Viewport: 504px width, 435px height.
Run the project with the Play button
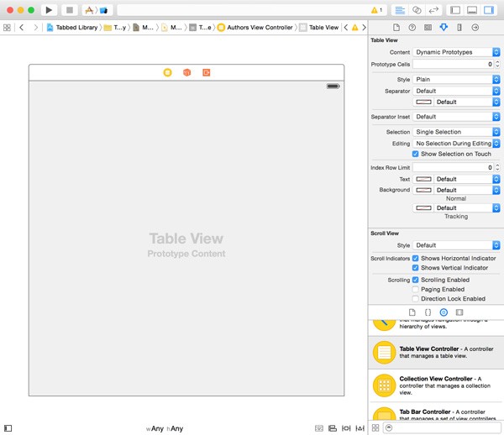coord(49,10)
